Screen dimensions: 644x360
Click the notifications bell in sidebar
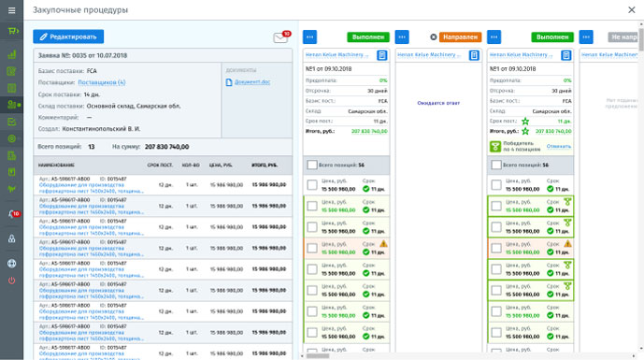[12, 214]
